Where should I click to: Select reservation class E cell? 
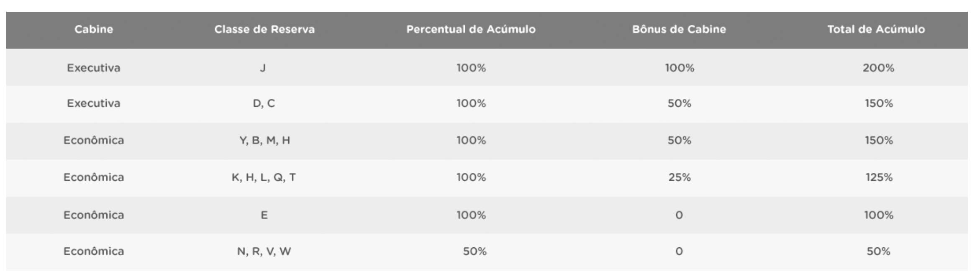264,215
